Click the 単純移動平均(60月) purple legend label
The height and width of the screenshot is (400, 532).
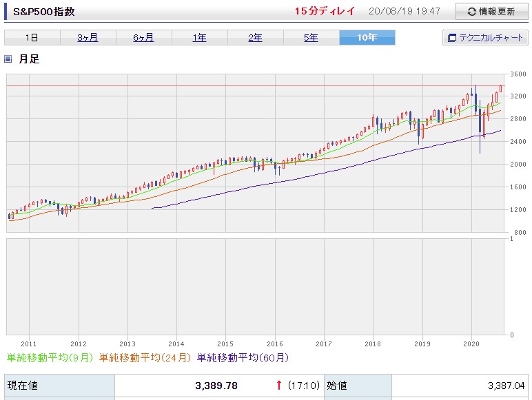tap(243, 357)
